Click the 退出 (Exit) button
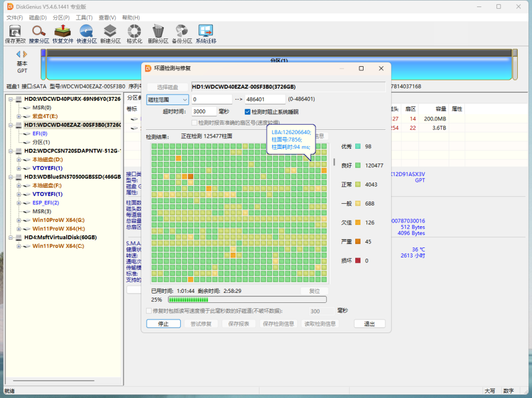Screen dimensions: 532x398 369,324
